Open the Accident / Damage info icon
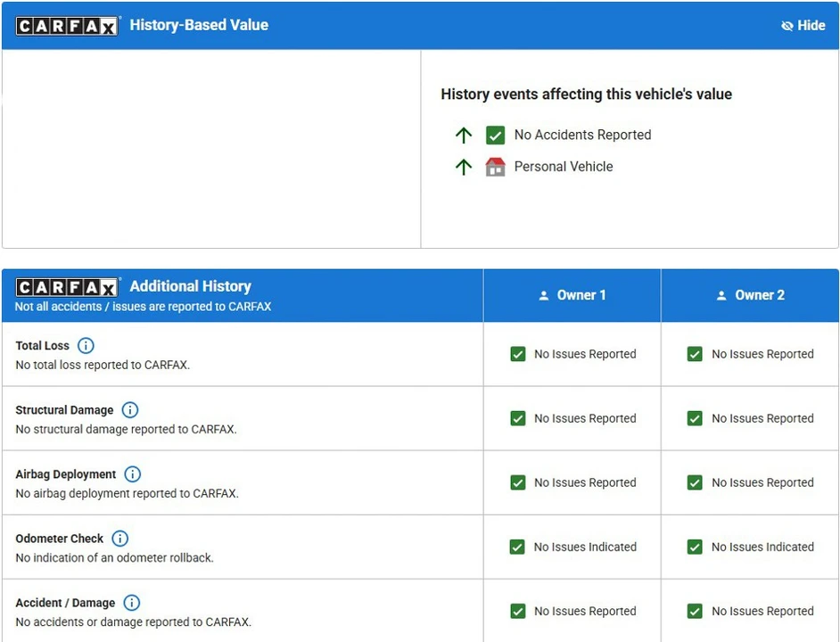Screen dimensions: 840x642 pos(132,603)
